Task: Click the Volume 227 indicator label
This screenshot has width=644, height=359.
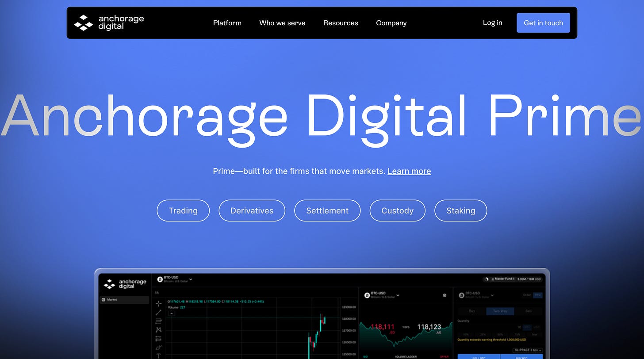Action: tap(176, 307)
